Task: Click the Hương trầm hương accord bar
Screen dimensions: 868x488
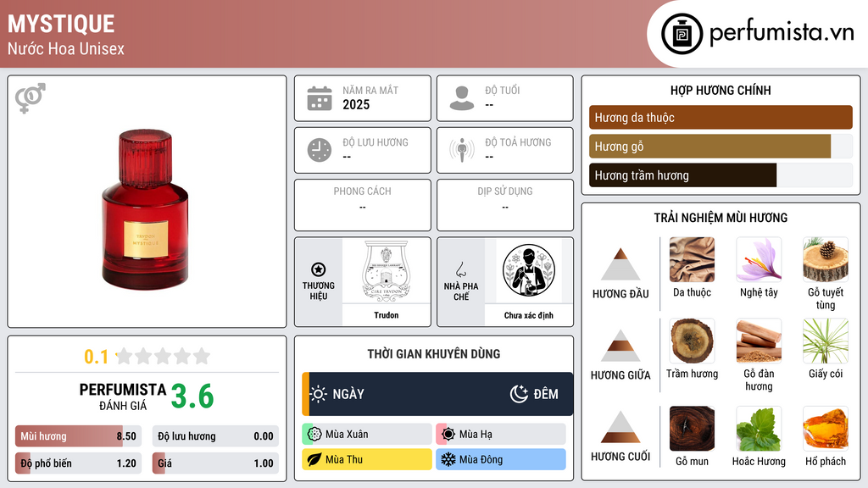Action: pyautogui.click(x=721, y=175)
